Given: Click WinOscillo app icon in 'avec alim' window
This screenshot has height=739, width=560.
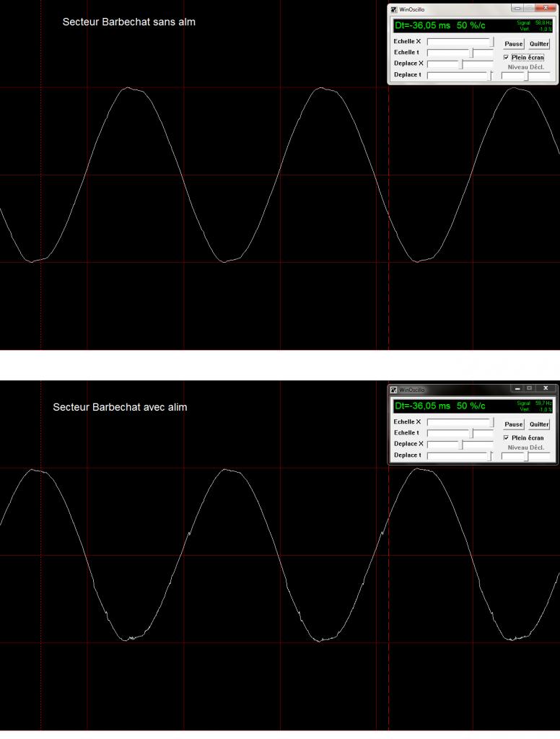Looking at the screenshot, I should point(393,390).
